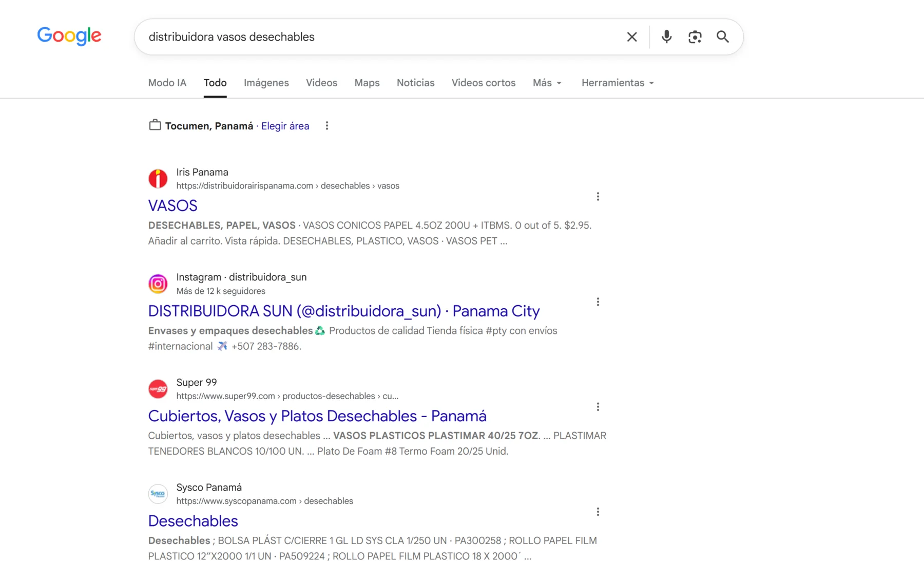
Task: Click the 'Tocumen, Panamá' location text
Action: [x=209, y=126]
